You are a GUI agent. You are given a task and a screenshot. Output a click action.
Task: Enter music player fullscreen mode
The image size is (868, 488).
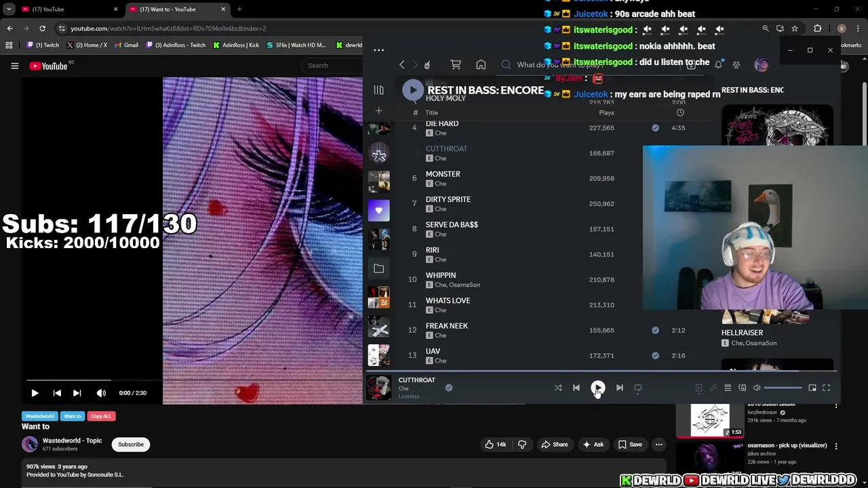pyautogui.click(x=826, y=388)
